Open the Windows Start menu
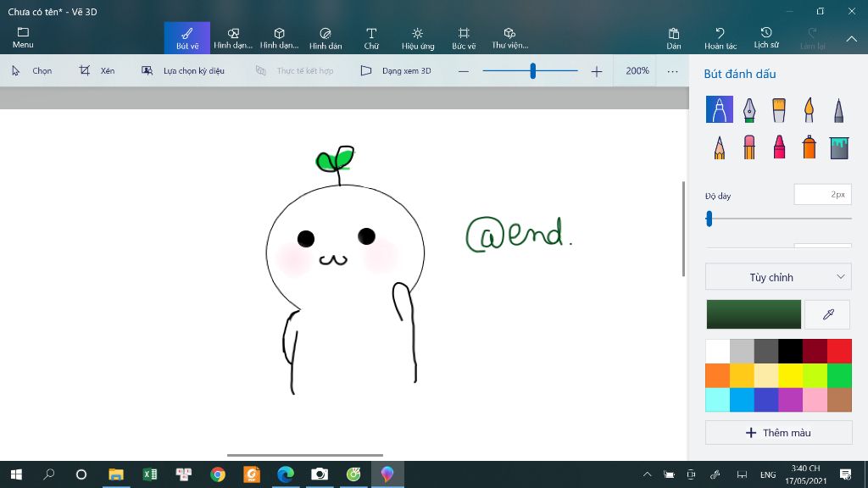This screenshot has width=868, height=488. click(x=16, y=474)
